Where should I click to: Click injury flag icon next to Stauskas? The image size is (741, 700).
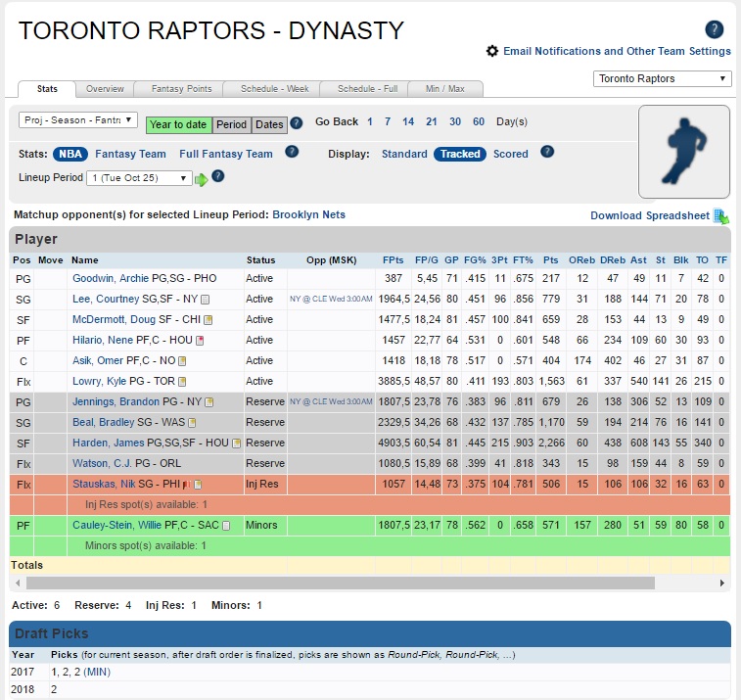click(188, 485)
